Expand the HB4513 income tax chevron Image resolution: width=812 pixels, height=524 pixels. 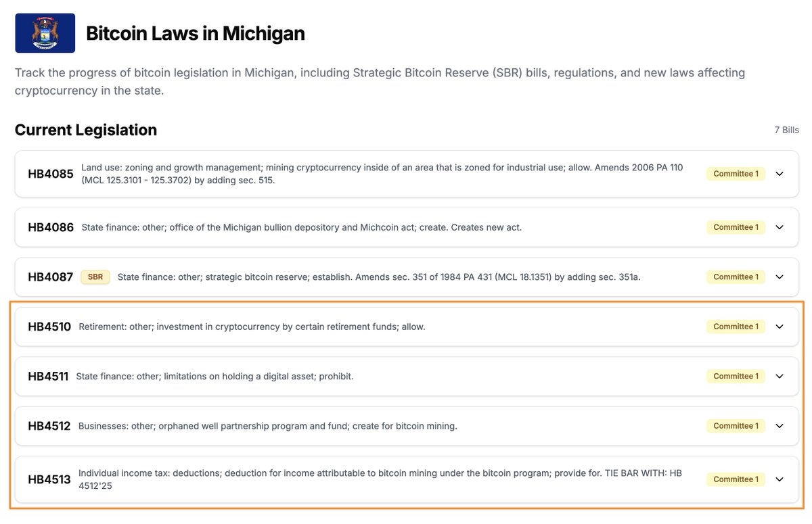pyautogui.click(x=780, y=479)
